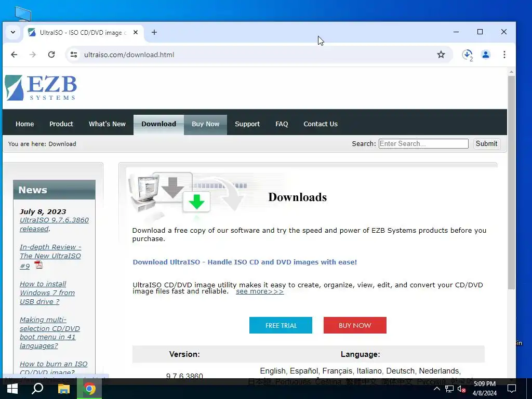
Task: Open the Chrome profile icon
Action: point(486,55)
